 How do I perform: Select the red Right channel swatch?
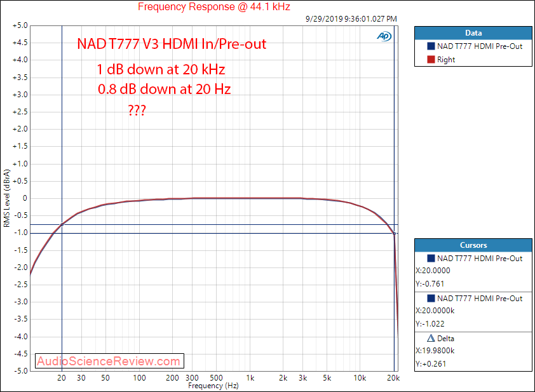click(x=431, y=59)
